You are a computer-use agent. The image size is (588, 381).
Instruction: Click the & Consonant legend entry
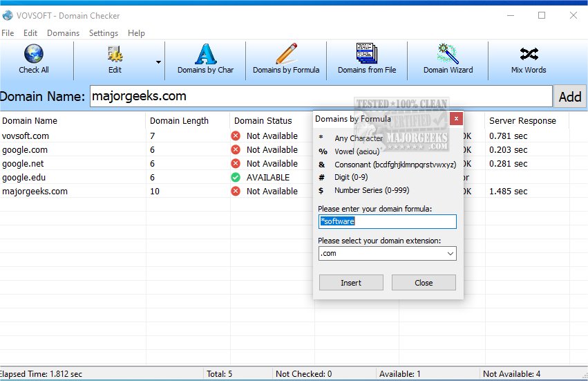(388, 165)
